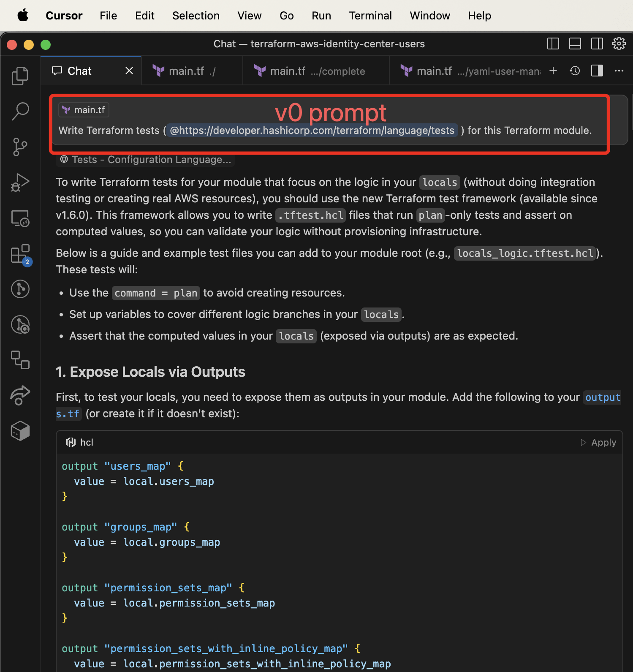The height and width of the screenshot is (672, 633).
Task: Open the more actions ellipsis menu
Action: pyautogui.click(x=619, y=71)
